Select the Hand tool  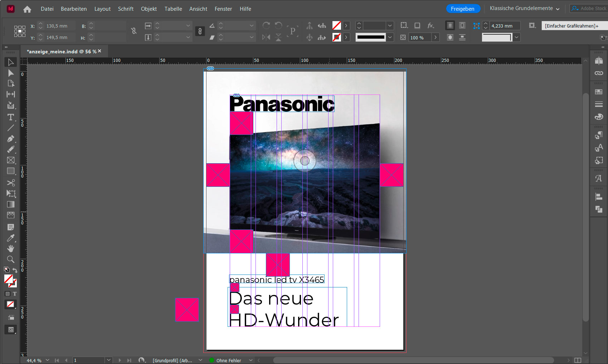click(11, 248)
